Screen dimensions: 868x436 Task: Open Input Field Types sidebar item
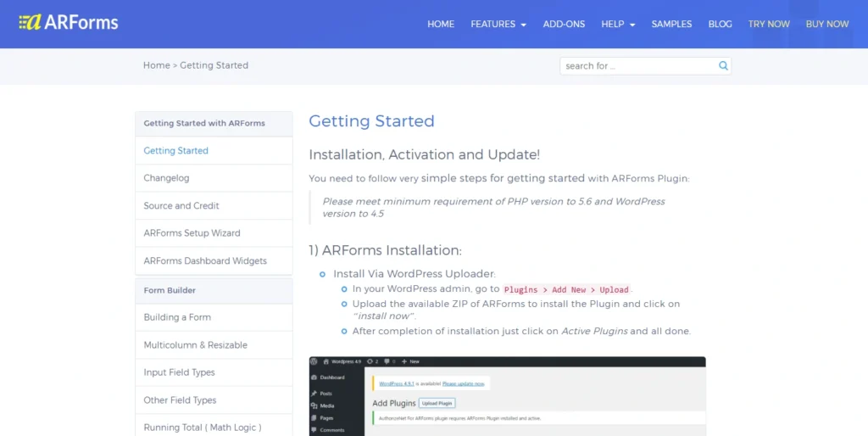tap(214, 373)
